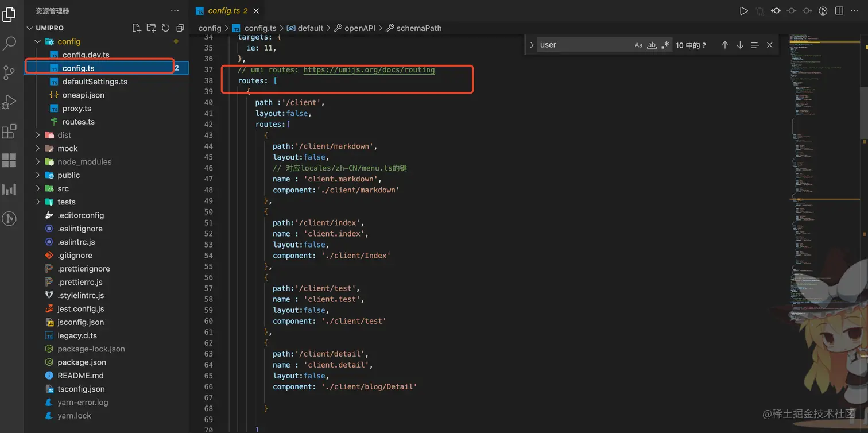Run the code with the play button
This screenshot has height=433, width=868.
tap(743, 11)
